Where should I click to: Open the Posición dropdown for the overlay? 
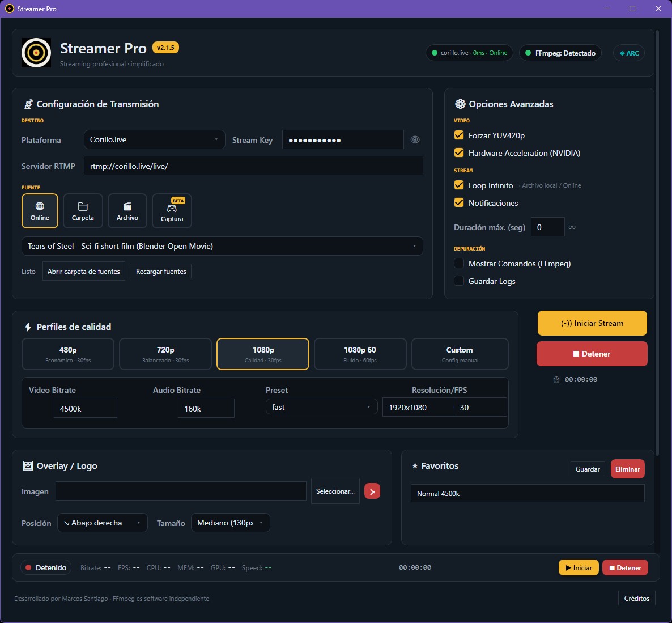(102, 523)
